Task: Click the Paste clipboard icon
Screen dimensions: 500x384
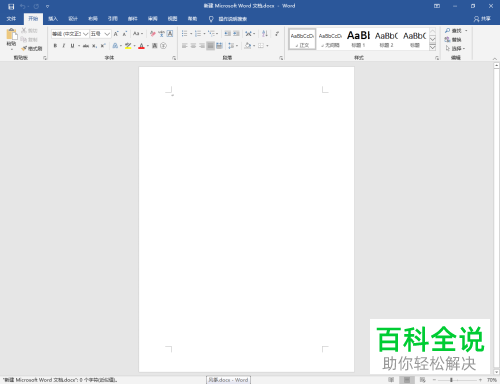Action: [x=11, y=34]
